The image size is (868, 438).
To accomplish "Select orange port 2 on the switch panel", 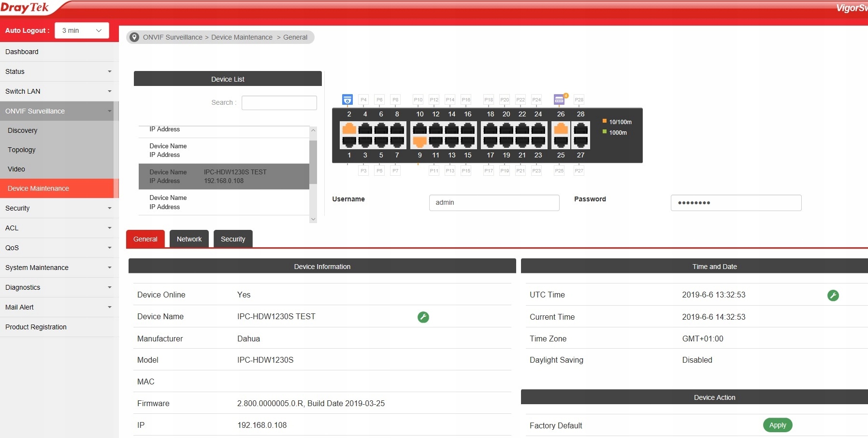I will 349,128.
